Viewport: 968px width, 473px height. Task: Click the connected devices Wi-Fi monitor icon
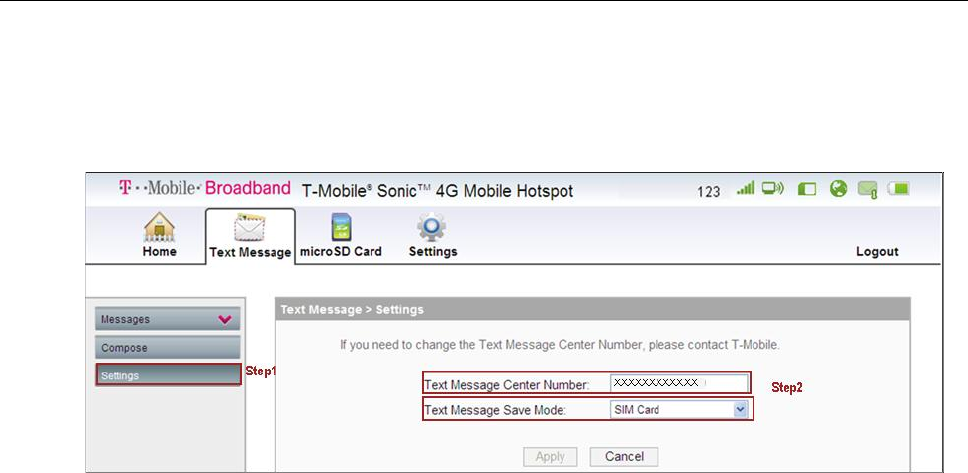773,188
